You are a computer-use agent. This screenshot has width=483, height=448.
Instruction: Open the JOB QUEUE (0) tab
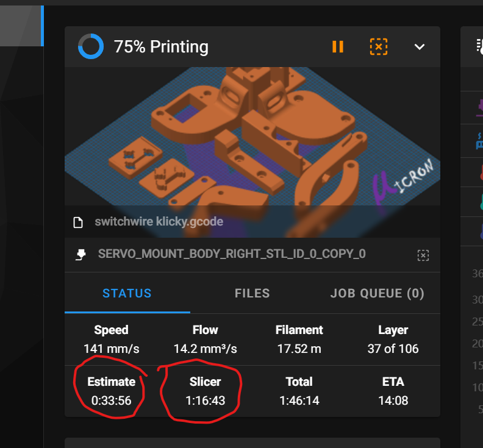click(377, 293)
